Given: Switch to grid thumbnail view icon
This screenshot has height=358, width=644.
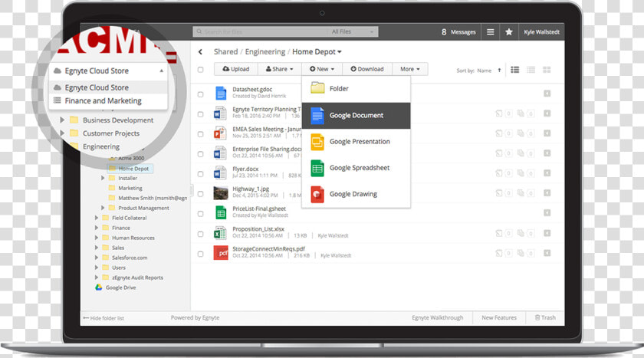Looking at the screenshot, I should tap(547, 70).
